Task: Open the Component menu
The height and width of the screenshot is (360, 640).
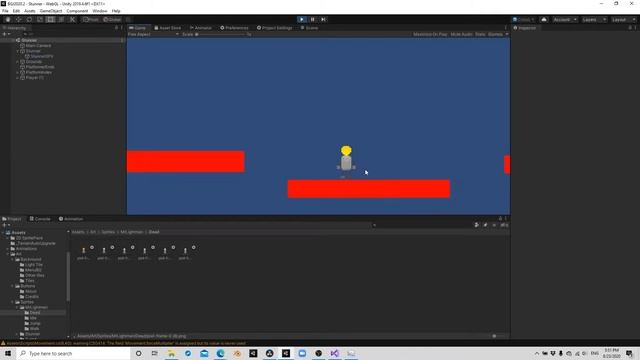Action: point(77,11)
